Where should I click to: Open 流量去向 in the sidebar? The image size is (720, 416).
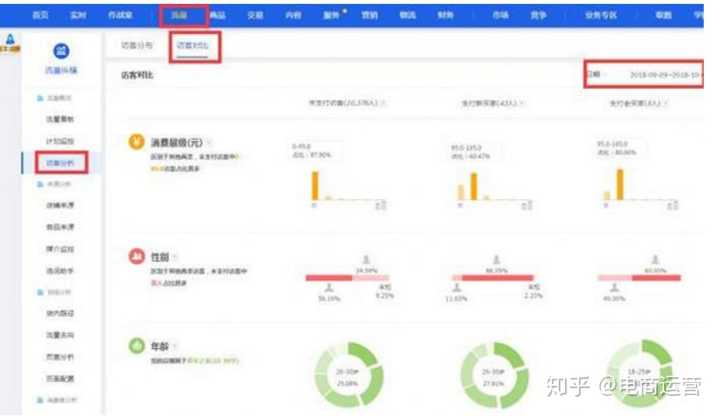[60, 335]
